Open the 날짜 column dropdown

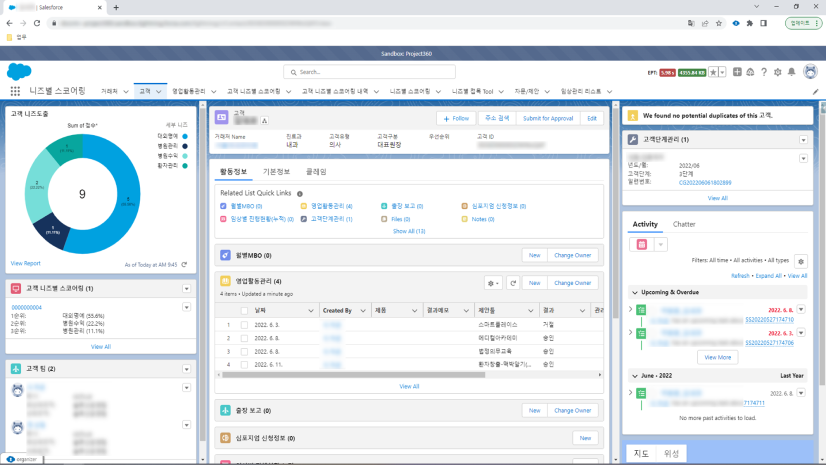click(311, 311)
